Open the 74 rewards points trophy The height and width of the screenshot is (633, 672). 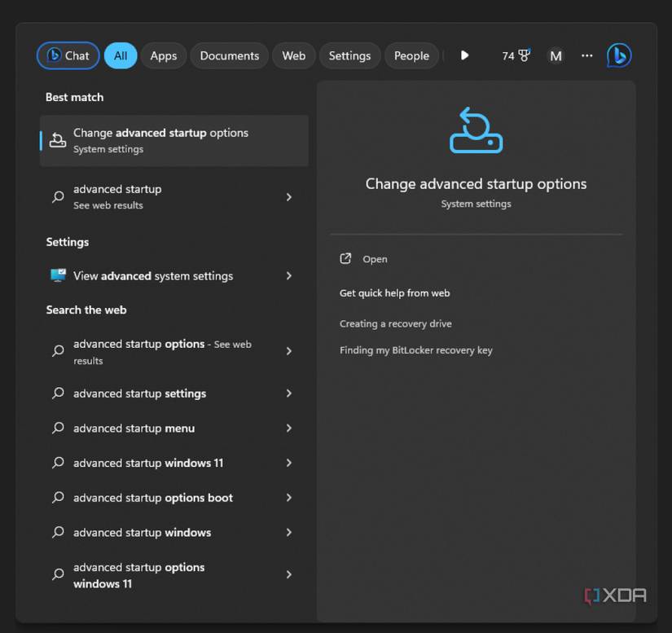(x=516, y=55)
